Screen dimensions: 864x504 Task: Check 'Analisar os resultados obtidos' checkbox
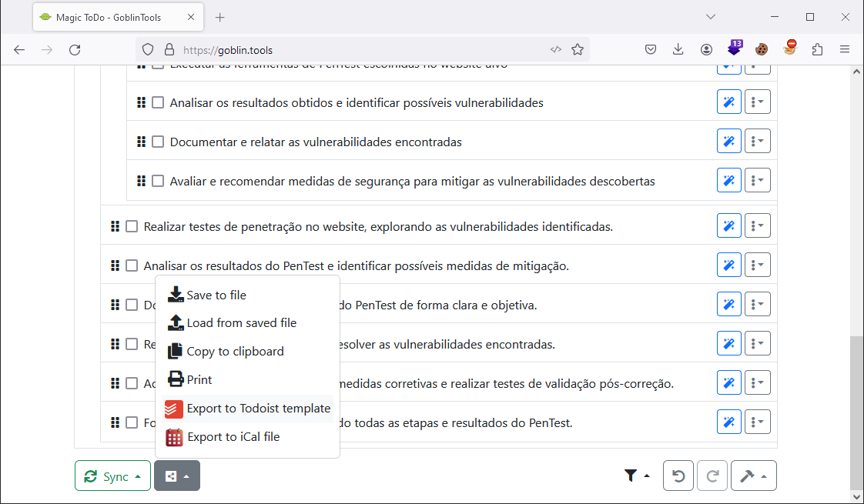(x=158, y=102)
